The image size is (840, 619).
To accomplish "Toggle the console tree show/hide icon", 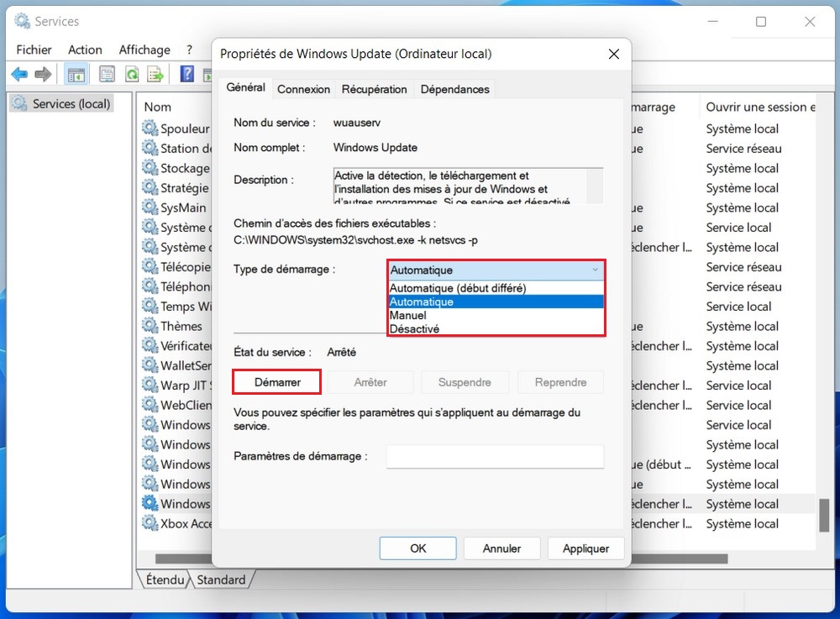I will tap(76, 75).
